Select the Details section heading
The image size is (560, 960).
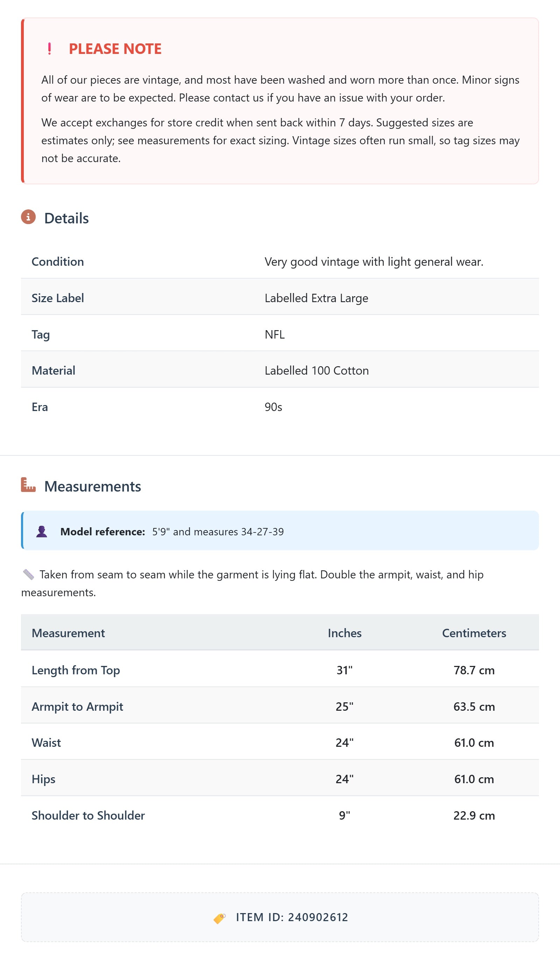pos(66,218)
